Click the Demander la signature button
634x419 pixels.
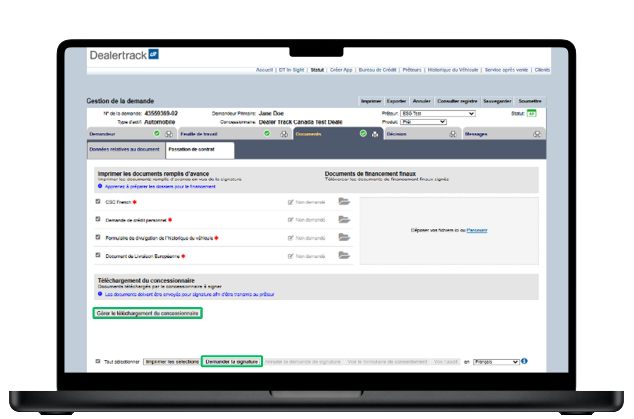pyautogui.click(x=232, y=361)
